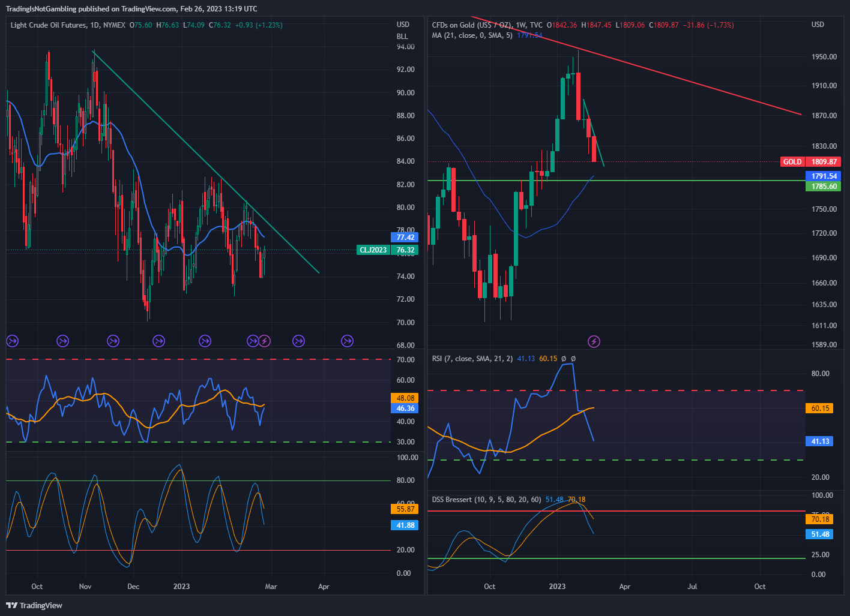The image size is (850, 616).
Task: Click the blue 41.13 gold RSI label
Action: pyautogui.click(x=819, y=441)
